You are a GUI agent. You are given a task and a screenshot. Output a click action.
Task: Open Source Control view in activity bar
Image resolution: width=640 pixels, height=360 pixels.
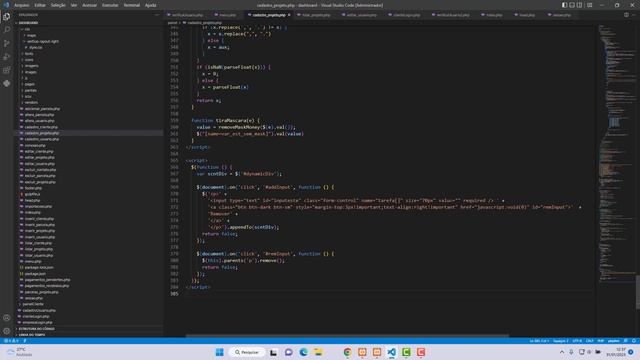pyautogui.click(x=7, y=43)
